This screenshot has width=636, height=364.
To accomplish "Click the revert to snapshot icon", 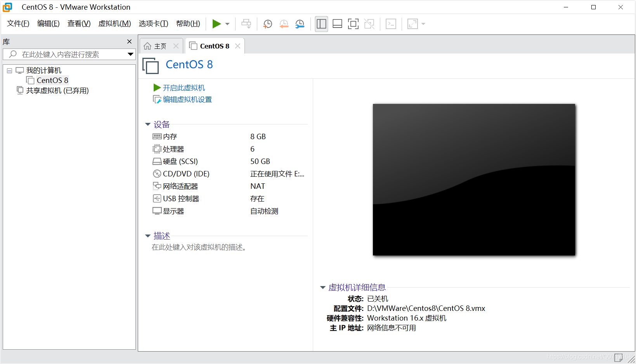I will click(284, 24).
